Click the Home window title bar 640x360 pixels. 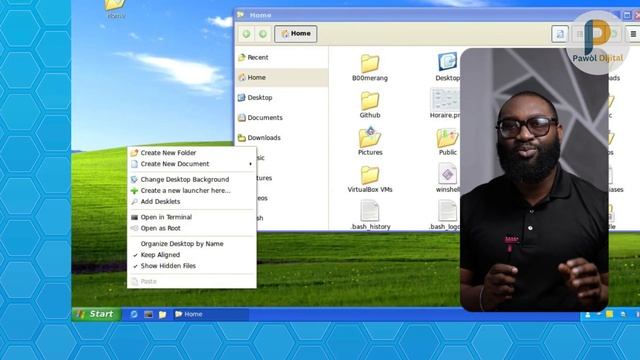point(424,15)
